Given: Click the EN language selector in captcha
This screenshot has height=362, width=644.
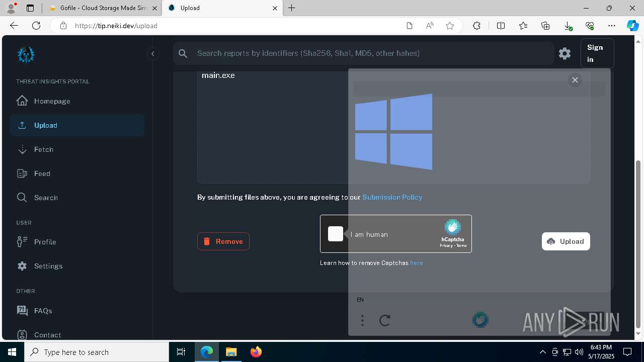Looking at the screenshot, I should (360, 300).
